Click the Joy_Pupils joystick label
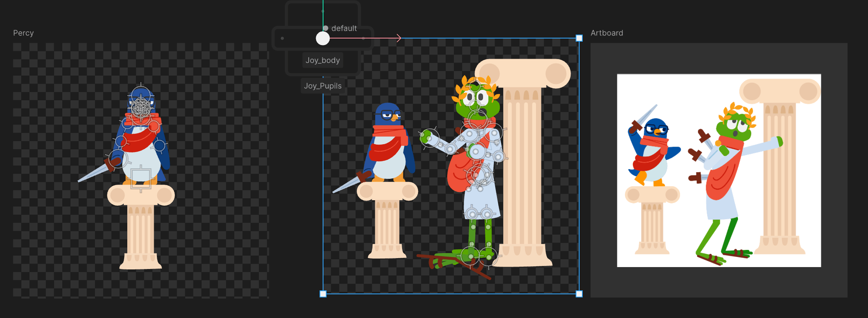 point(323,86)
